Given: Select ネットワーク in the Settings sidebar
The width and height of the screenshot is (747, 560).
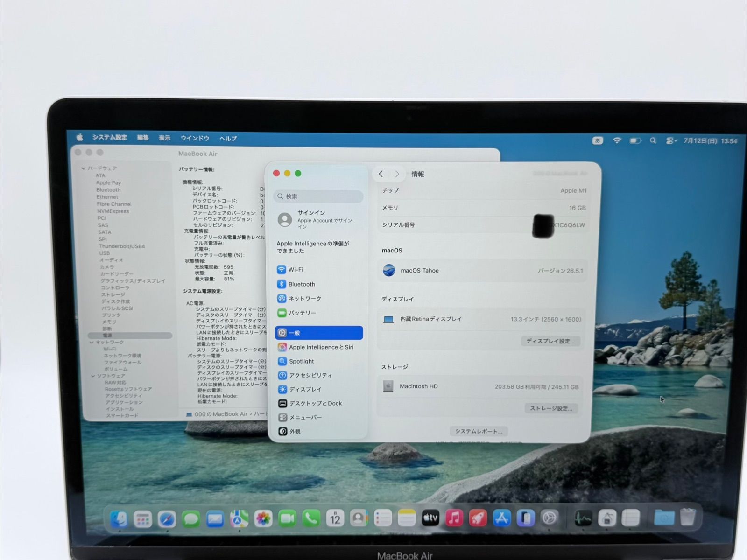Looking at the screenshot, I should click(x=319, y=299).
